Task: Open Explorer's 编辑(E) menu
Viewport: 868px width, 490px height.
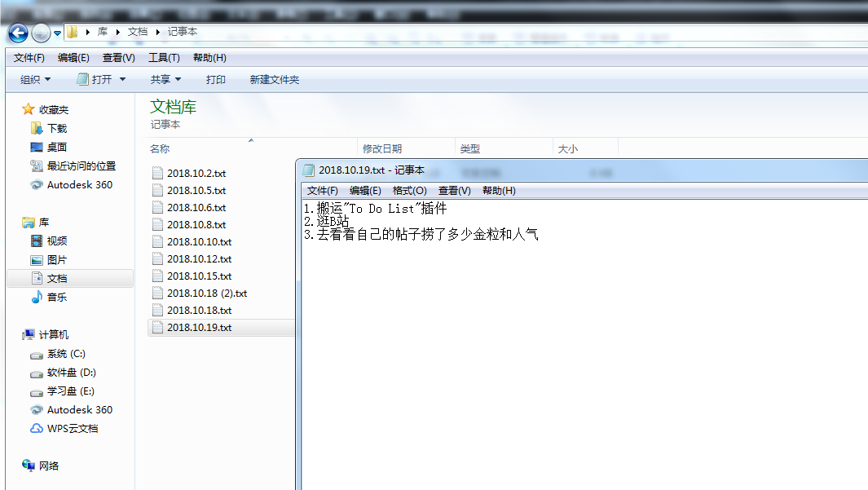Action: pos(73,58)
